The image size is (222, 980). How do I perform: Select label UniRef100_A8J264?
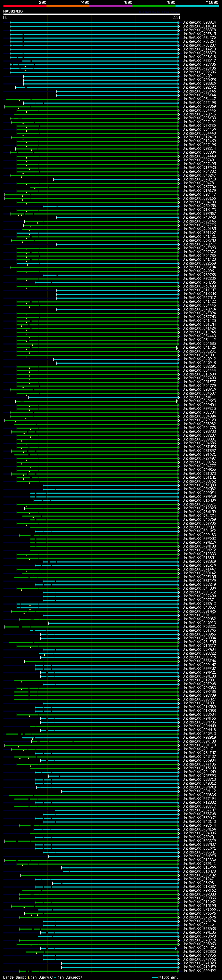[199, 41]
